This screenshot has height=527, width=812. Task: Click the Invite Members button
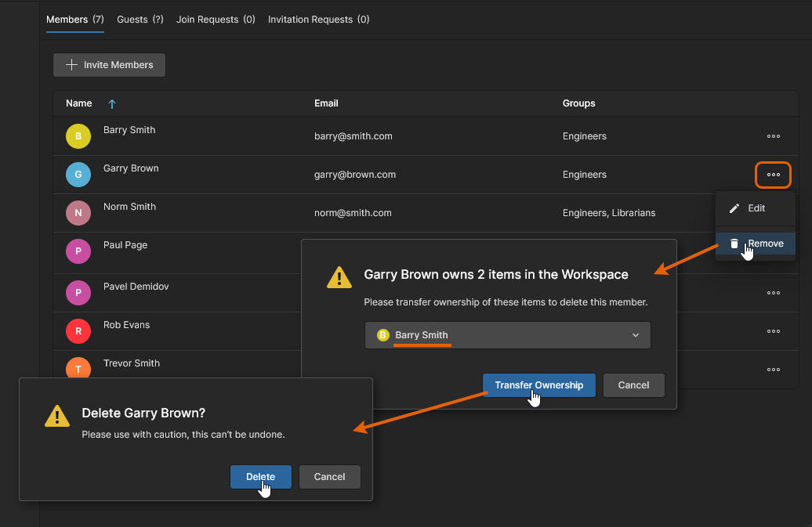click(109, 65)
